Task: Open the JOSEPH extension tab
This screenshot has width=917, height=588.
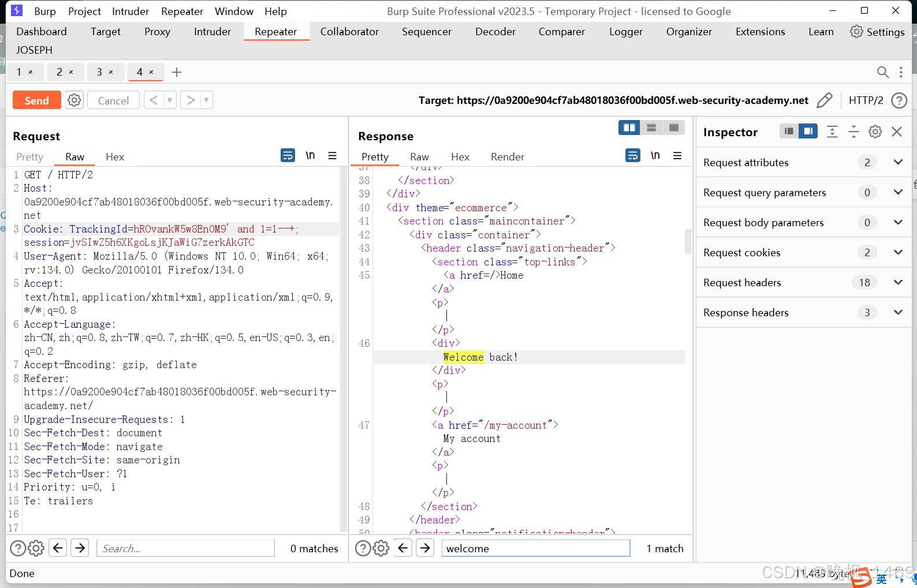Action: pos(34,50)
